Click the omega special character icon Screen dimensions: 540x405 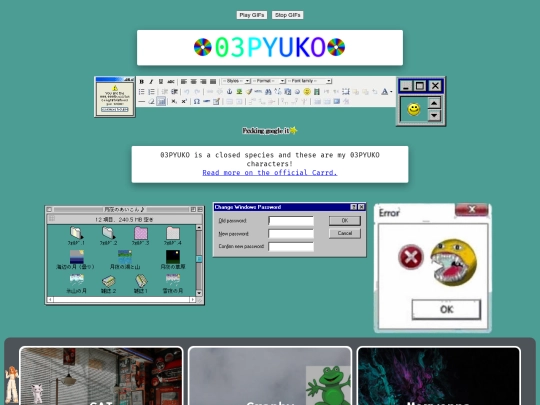[196, 101]
